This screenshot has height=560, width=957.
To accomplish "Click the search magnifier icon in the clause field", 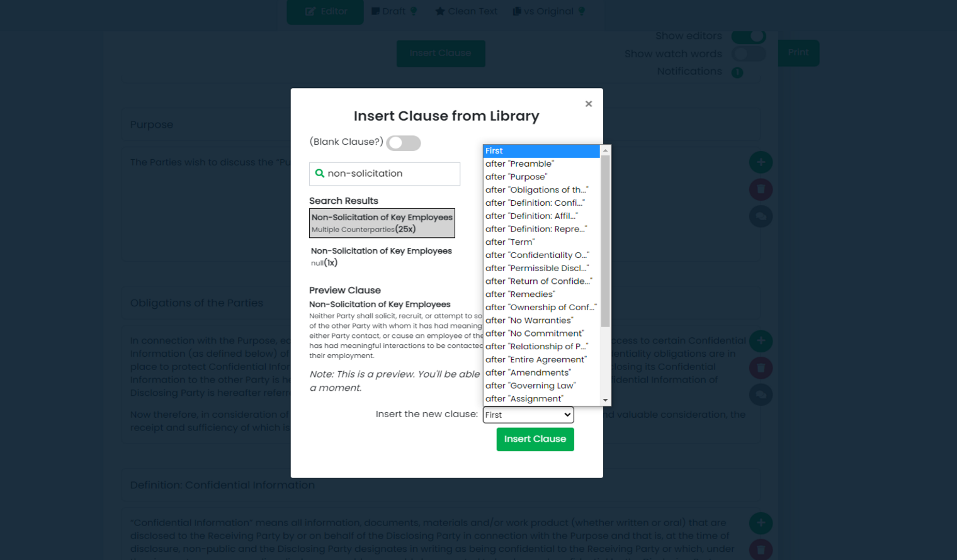I will click(x=320, y=174).
